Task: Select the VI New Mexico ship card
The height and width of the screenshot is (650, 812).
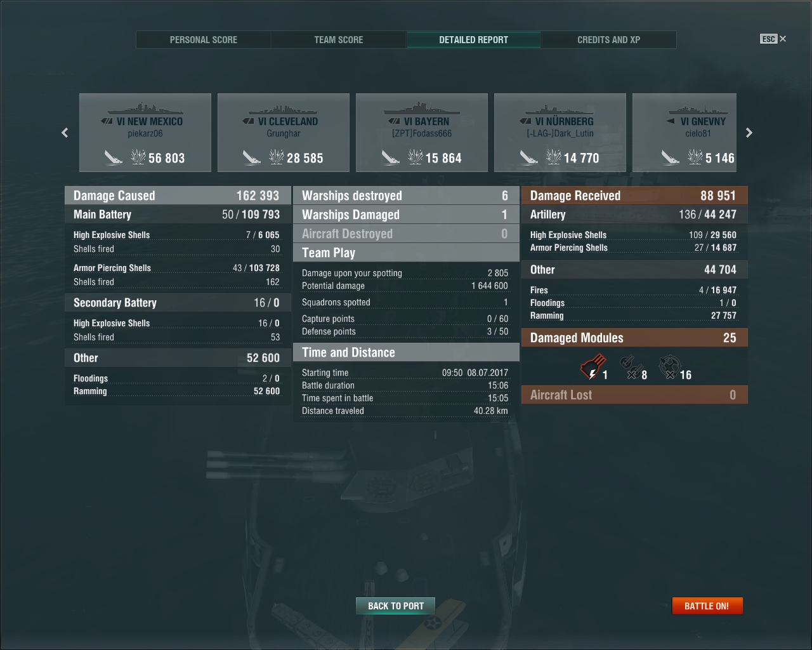Action: click(145, 133)
